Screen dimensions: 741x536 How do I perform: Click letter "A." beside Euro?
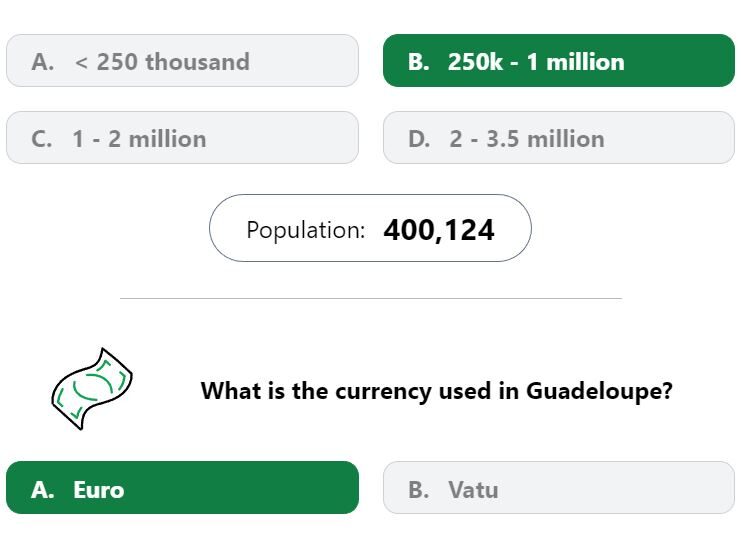tap(43, 490)
